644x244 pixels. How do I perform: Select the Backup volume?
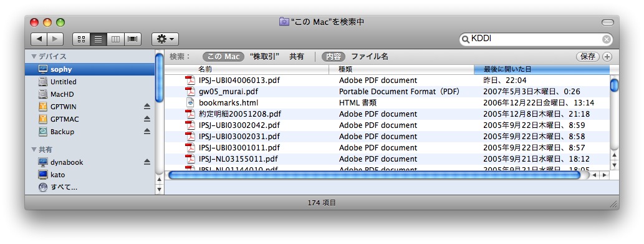click(90, 132)
